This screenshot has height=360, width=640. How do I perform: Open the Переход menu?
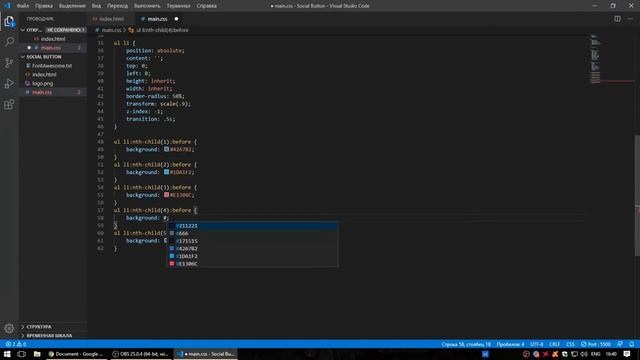tap(118, 6)
